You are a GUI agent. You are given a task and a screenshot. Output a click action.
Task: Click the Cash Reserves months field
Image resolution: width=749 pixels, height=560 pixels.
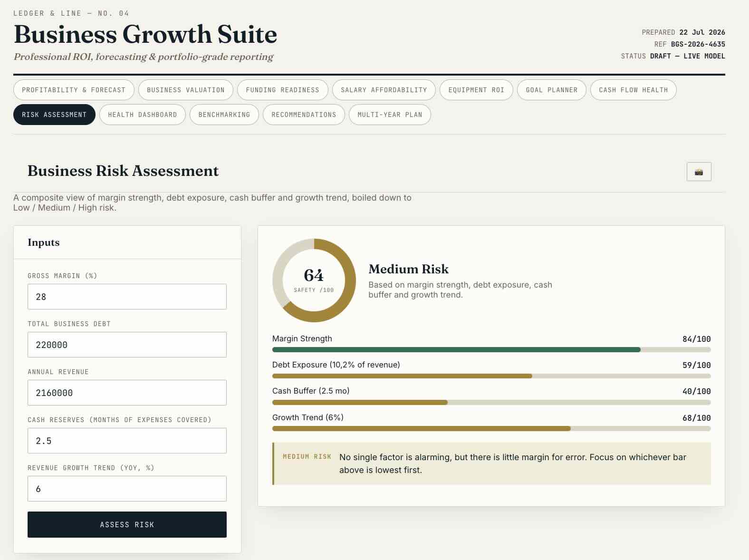[x=127, y=441]
